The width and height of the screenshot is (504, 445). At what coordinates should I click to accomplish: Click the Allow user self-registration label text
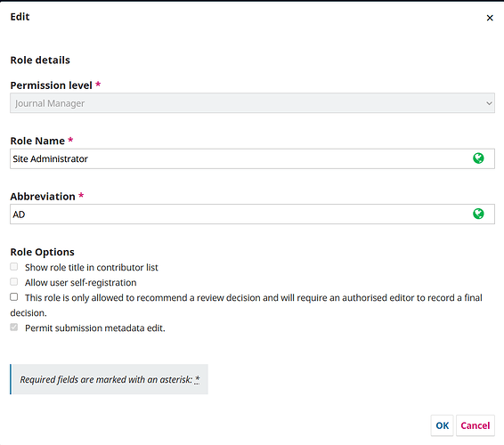[x=81, y=282]
